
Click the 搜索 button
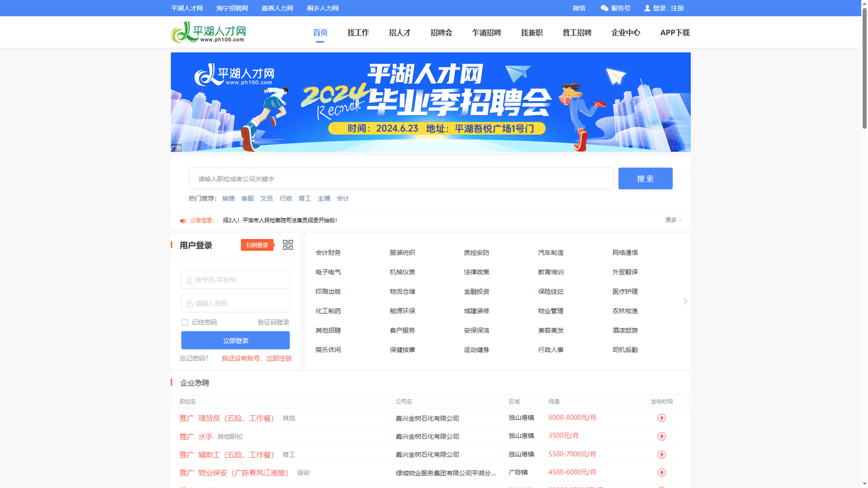coord(646,178)
